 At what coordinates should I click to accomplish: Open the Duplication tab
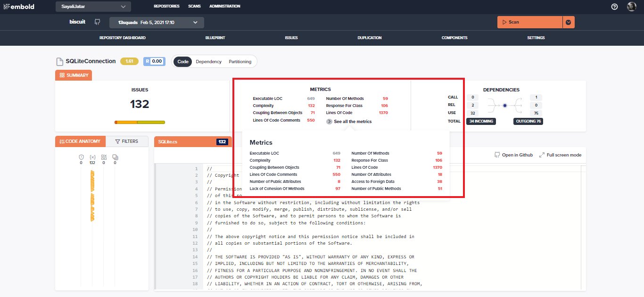370,38
